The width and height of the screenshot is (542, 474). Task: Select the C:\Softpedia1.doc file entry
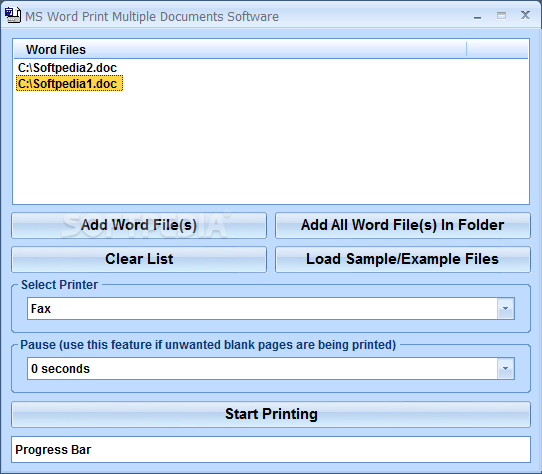coord(69,84)
